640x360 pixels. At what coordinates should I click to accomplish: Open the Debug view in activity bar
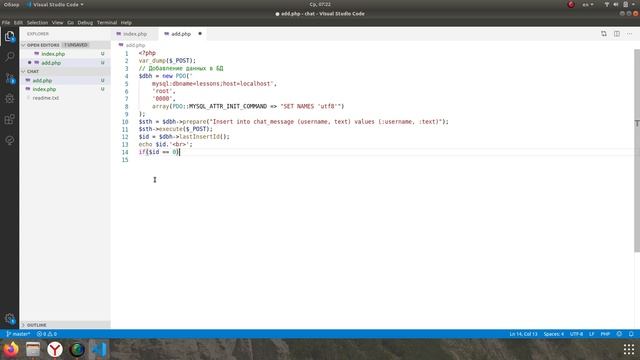tap(10, 98)
